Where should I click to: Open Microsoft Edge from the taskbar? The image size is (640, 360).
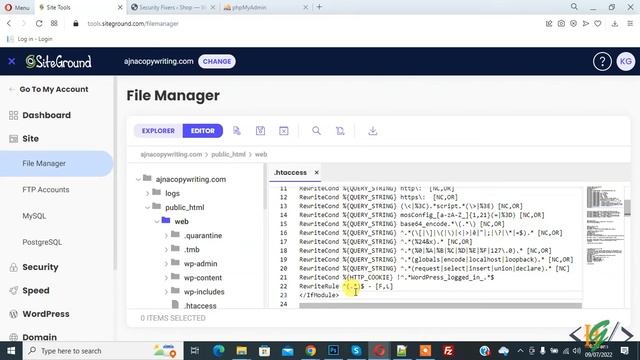tap(218, 351)
